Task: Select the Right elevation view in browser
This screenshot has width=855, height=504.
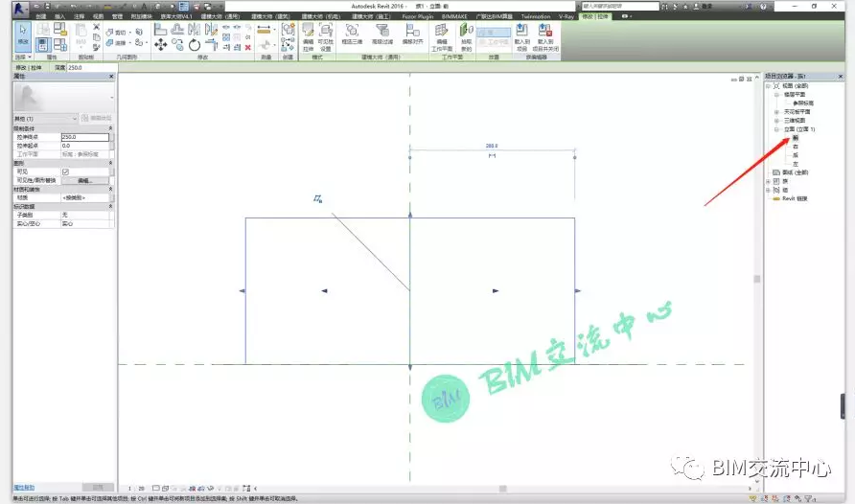Action: pos(795,147)
